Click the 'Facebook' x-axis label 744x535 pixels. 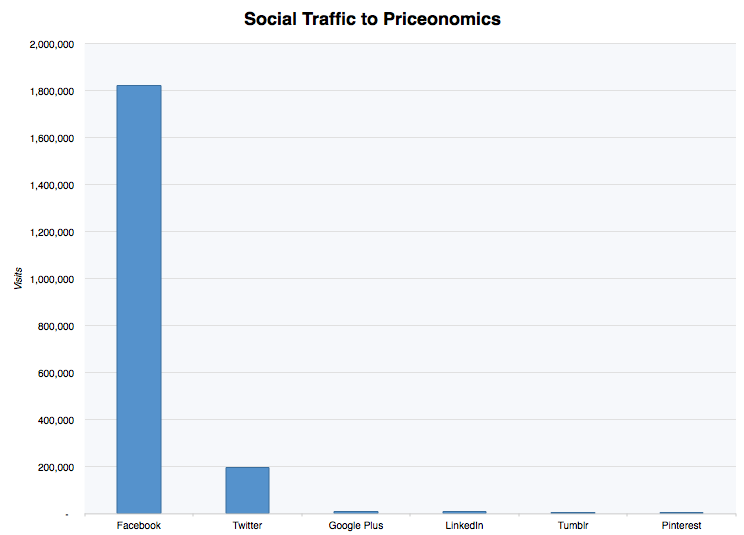tap(139, 525)
